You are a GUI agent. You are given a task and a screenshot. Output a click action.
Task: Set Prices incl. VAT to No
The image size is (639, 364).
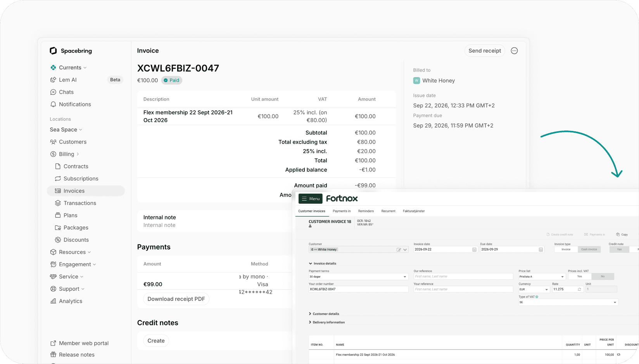click(x=603, y=276)
